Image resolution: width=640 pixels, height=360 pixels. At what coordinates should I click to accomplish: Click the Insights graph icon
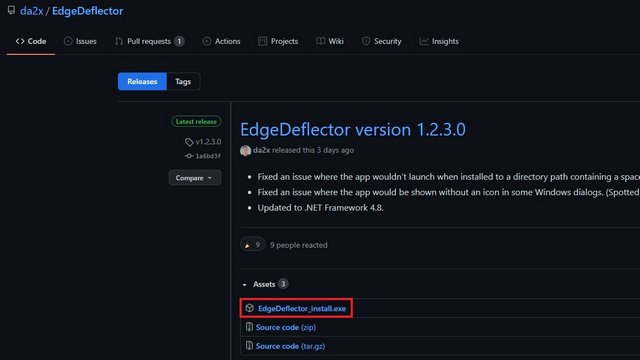click(424, 41)
